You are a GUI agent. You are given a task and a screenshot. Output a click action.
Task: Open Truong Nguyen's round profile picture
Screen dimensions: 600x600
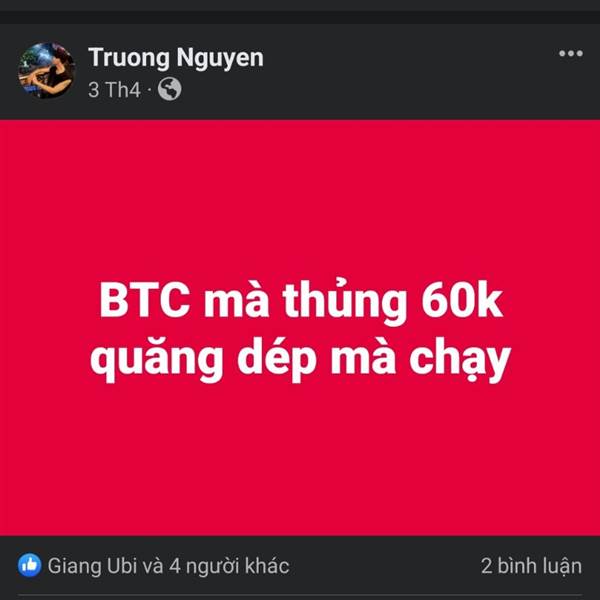point(47,70)
